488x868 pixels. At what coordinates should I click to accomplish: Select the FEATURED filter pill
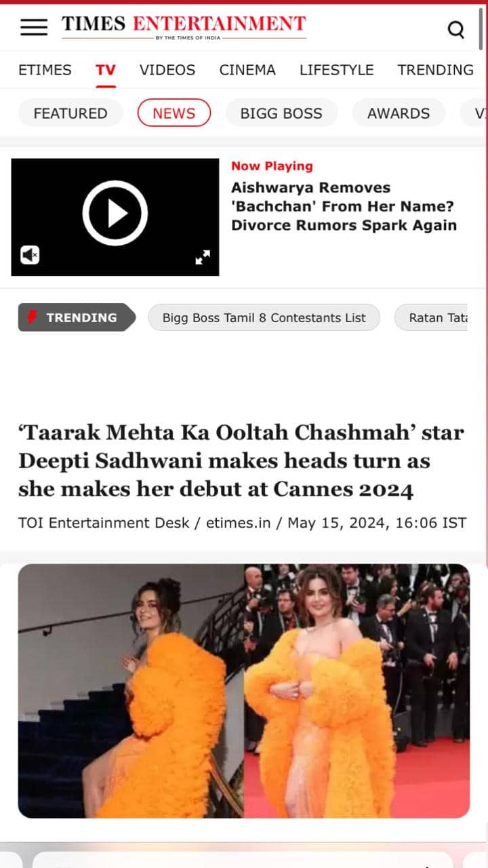click(x=70, y=113)
